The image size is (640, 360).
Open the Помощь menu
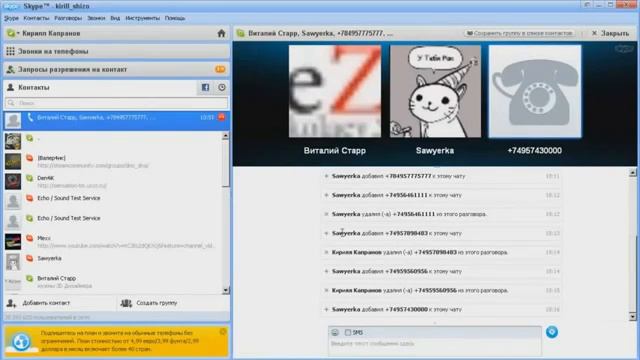[x=175, y=18]
